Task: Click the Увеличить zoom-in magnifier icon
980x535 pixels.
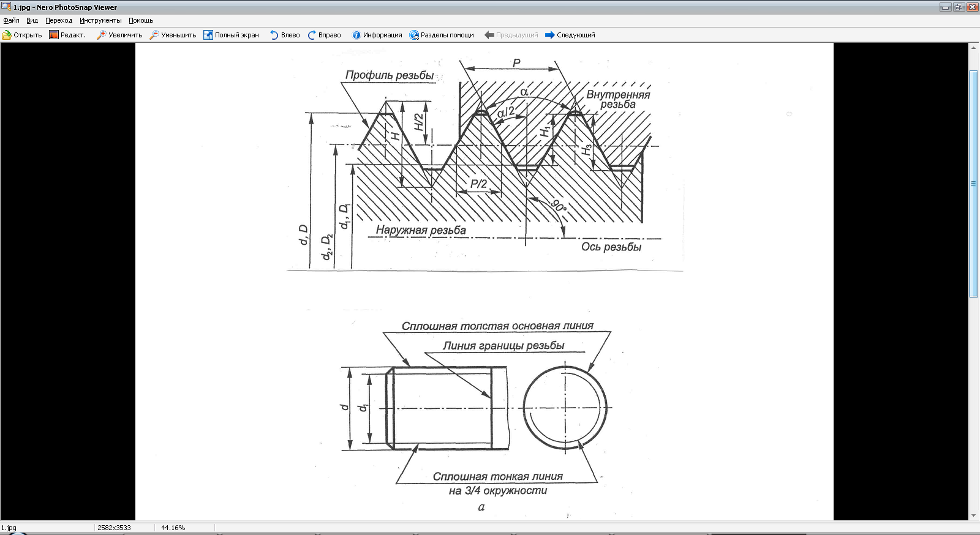Action: tap(102, 35)
